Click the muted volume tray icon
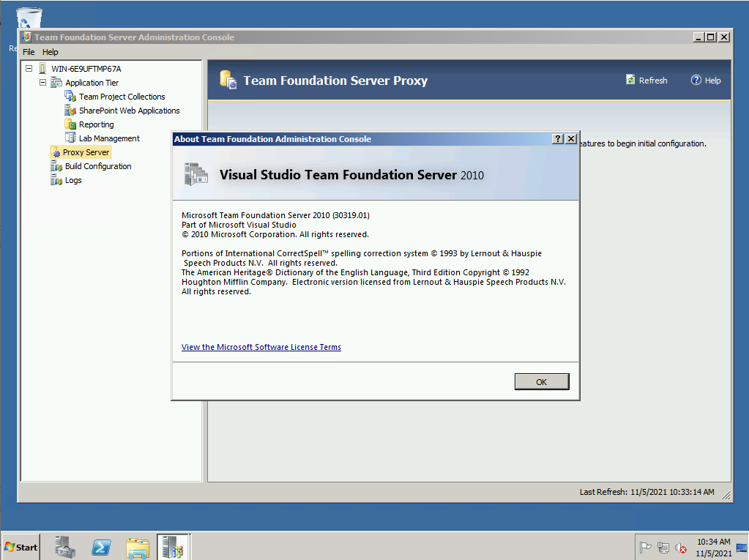Image resolution: width=749 pixels, height=560 pixels. point(681,548)
